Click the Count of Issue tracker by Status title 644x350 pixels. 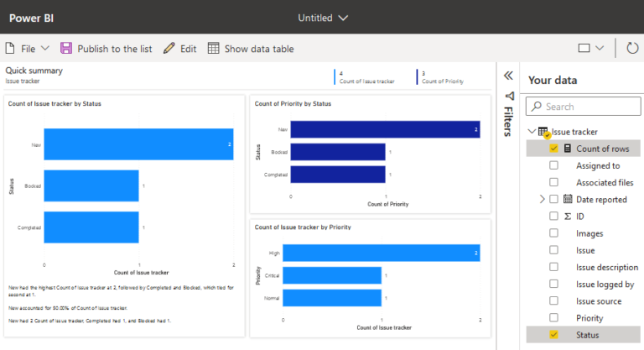55,103
